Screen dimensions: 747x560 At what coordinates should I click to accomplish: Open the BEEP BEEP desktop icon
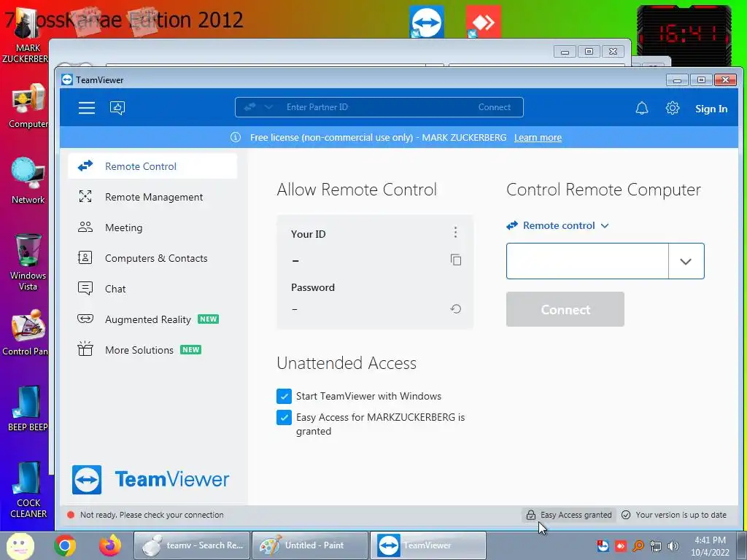[x=28, y=408]
